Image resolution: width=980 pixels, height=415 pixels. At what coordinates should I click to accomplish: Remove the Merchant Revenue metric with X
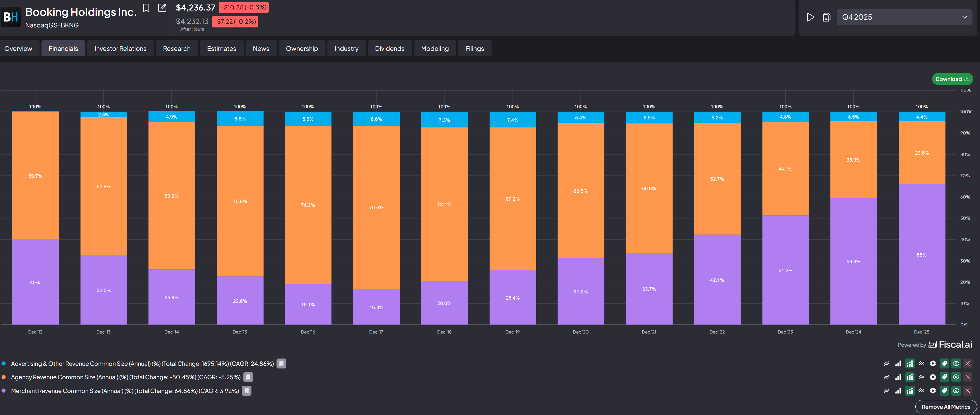(967, 391)
